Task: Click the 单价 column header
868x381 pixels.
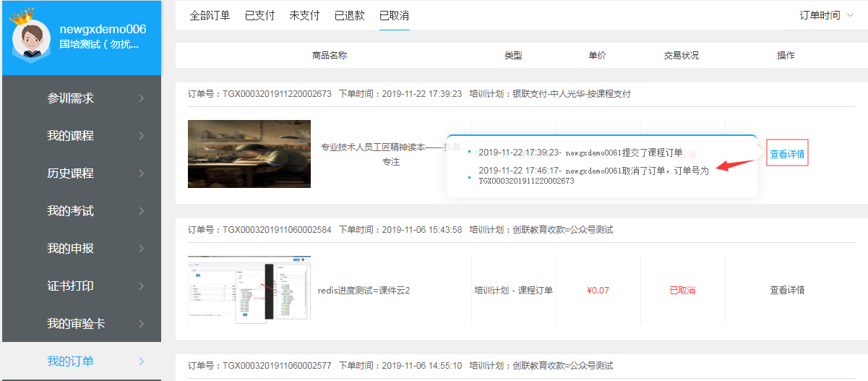Action: [598, 56]
